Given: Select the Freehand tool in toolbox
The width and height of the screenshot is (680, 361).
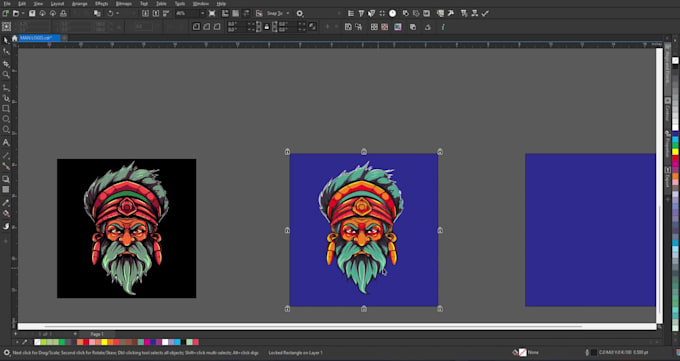Looking at the screenshot, I should 6,87.
